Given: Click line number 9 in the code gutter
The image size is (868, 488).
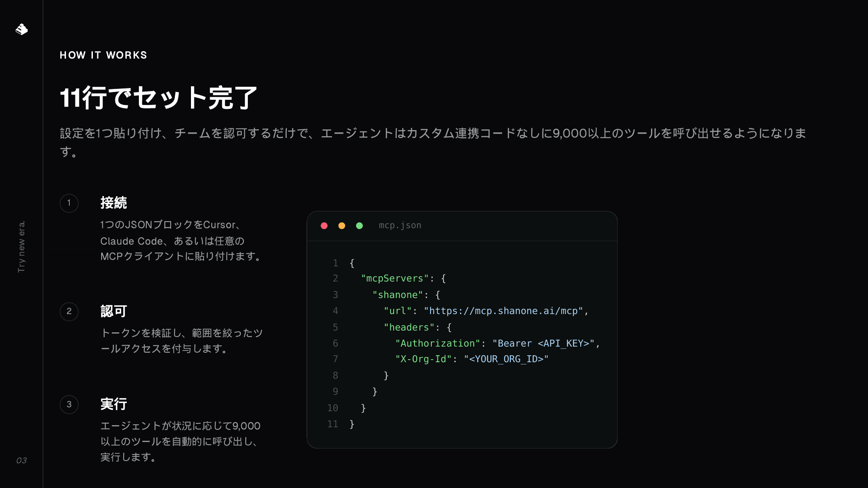Looking at the screenshot, I should click(335, 392).
